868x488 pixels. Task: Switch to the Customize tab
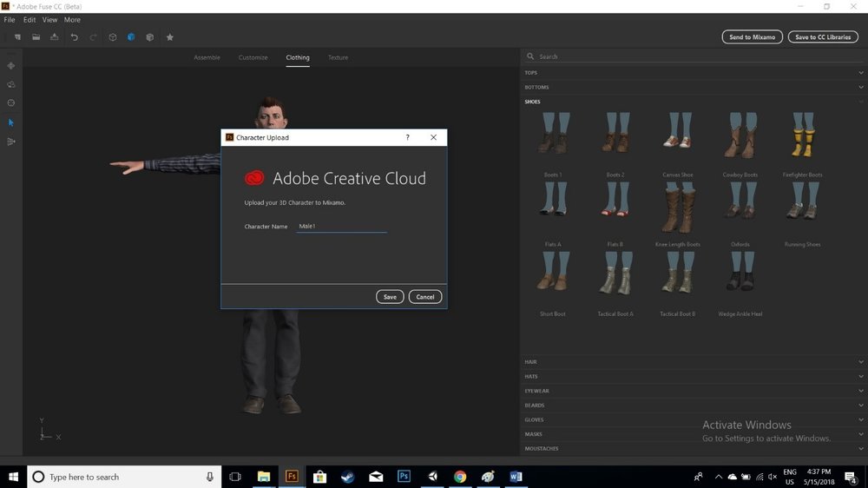(x=253, y=57)
